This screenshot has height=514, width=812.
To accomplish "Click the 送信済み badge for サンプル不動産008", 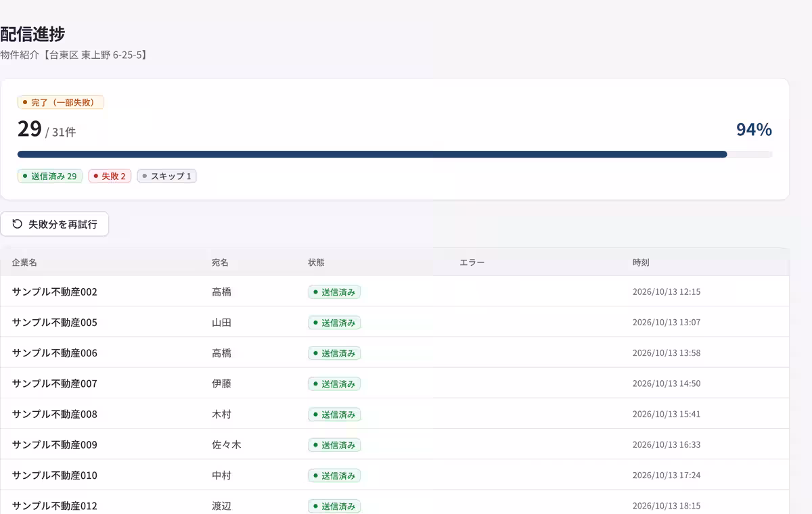I will click(334, 414).
